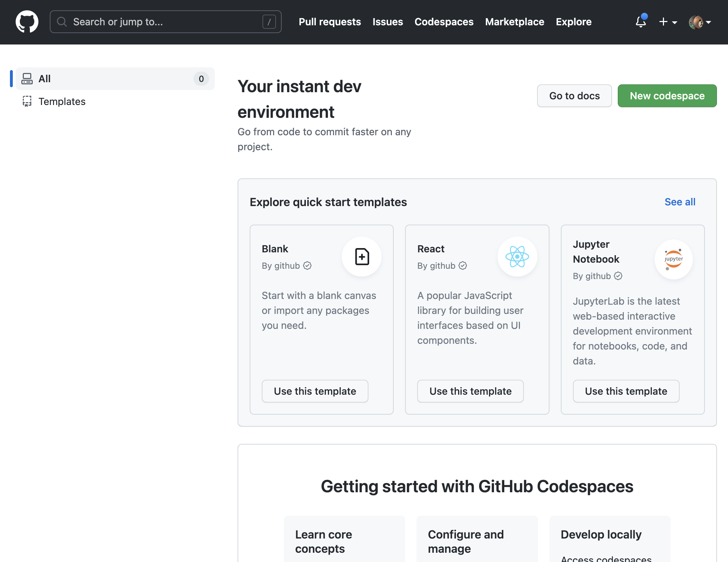Click the slash shortcut key icon in search
The height and width of the screenshot is (562, 728).
tap(269, 22)
